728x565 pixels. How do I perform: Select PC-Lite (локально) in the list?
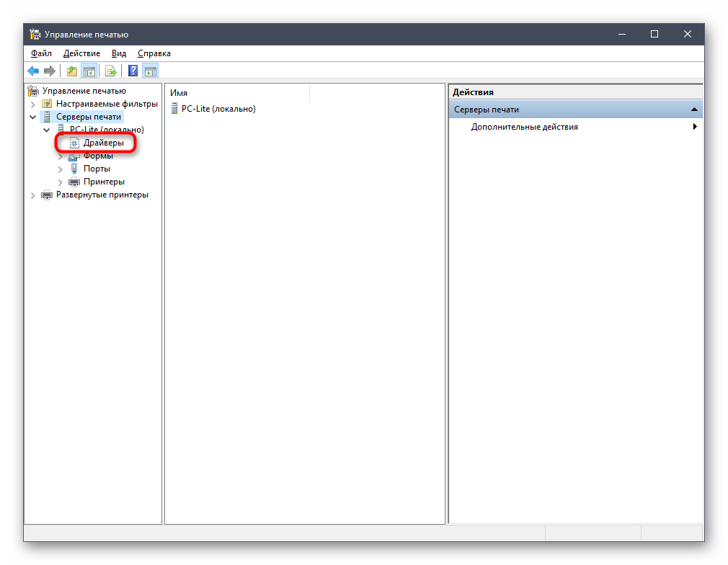(218, 109)
